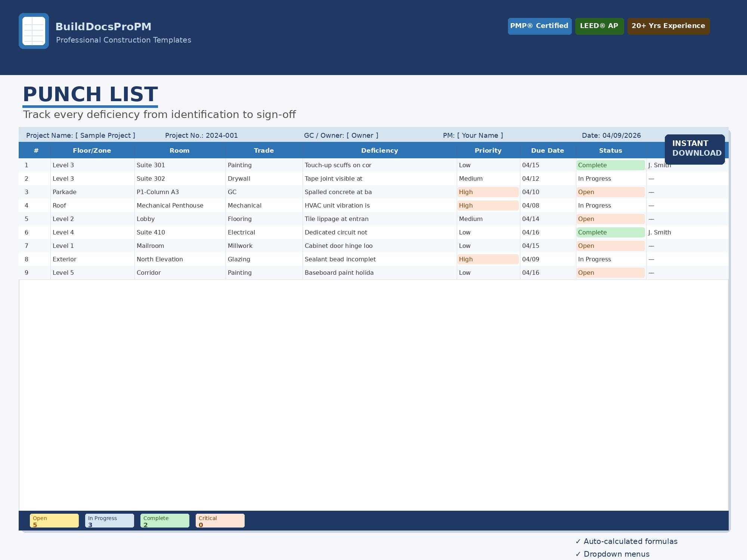
Task: Click the Dropdown menus feature text
Action: click(x=613, y=554)
